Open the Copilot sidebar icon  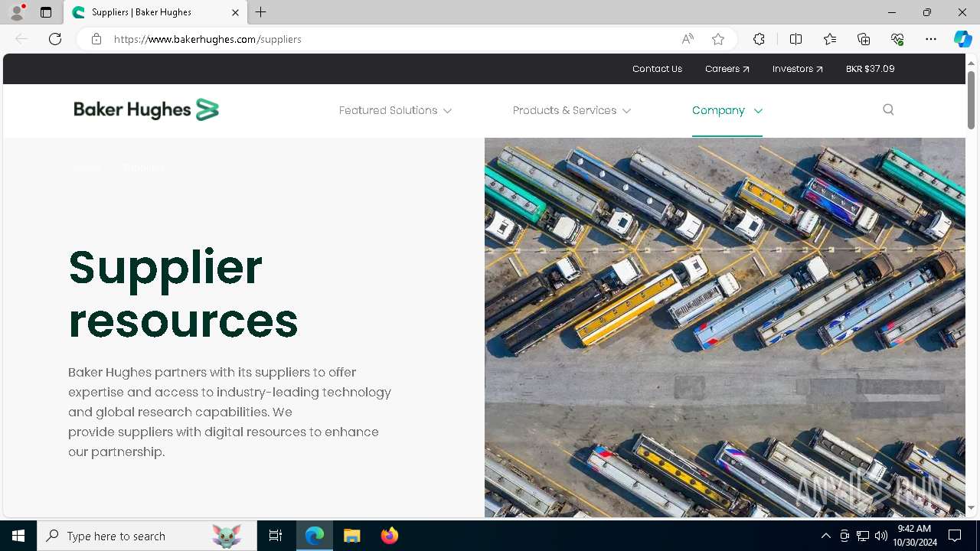(962, 39)
